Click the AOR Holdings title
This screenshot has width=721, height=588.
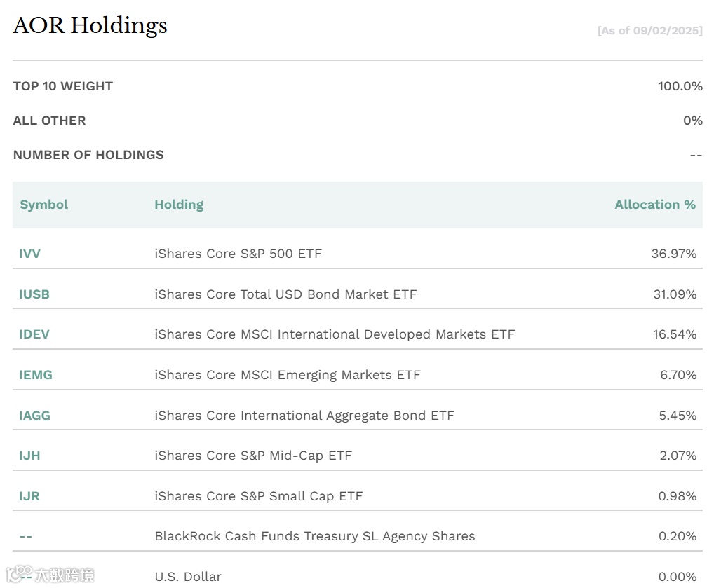click(x=90, y=26)
